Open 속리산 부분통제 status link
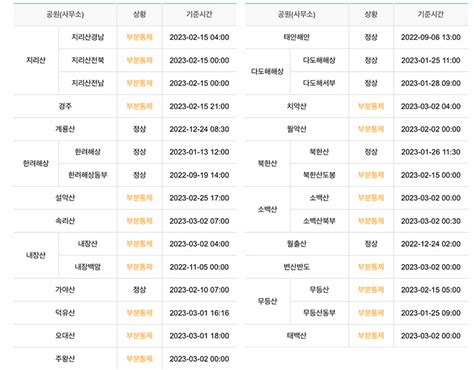The width and height of the screenshot is (474, 370). [139, 221]
